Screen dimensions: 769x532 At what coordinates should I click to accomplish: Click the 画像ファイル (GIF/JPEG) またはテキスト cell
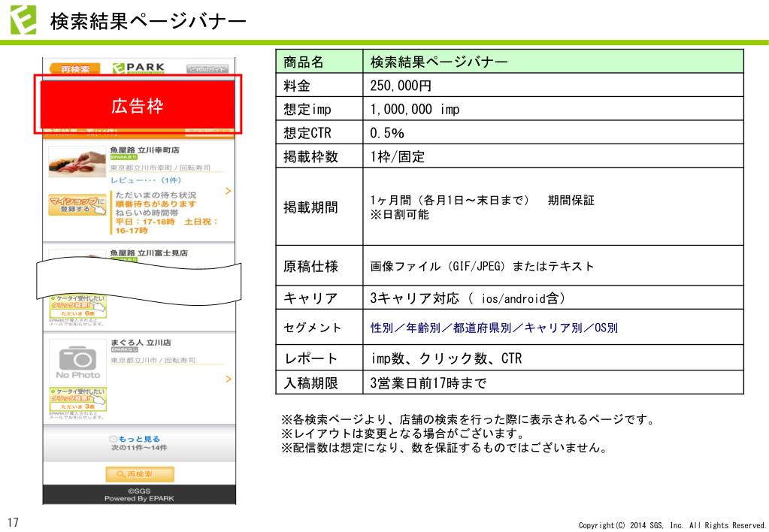[x=553, y=266]
